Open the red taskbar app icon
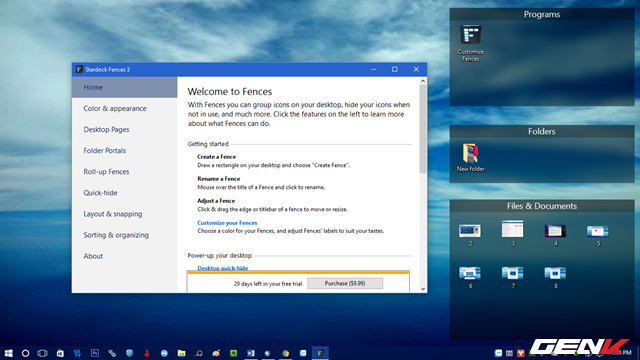The height and width of the screenshot is (360, 640). pyautogui.click(x=147, y=353)
